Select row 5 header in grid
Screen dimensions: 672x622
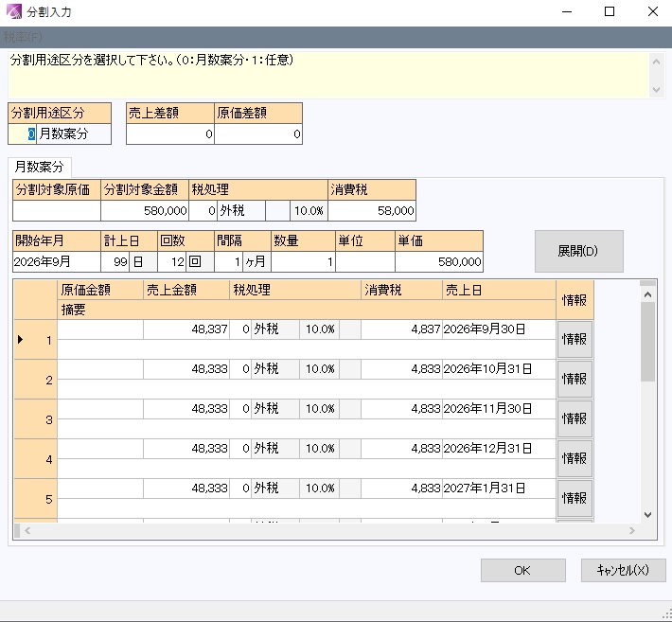click(x=36, y=499)
